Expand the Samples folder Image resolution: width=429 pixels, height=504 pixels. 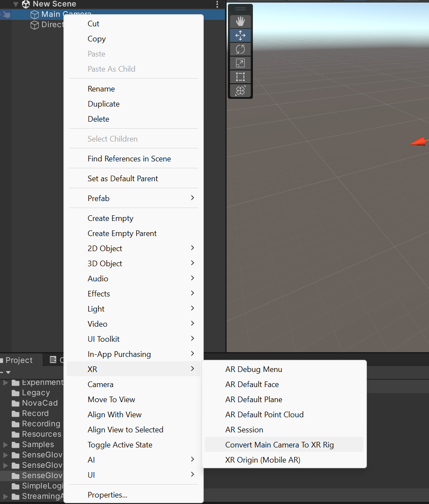[x=4, y=444]
